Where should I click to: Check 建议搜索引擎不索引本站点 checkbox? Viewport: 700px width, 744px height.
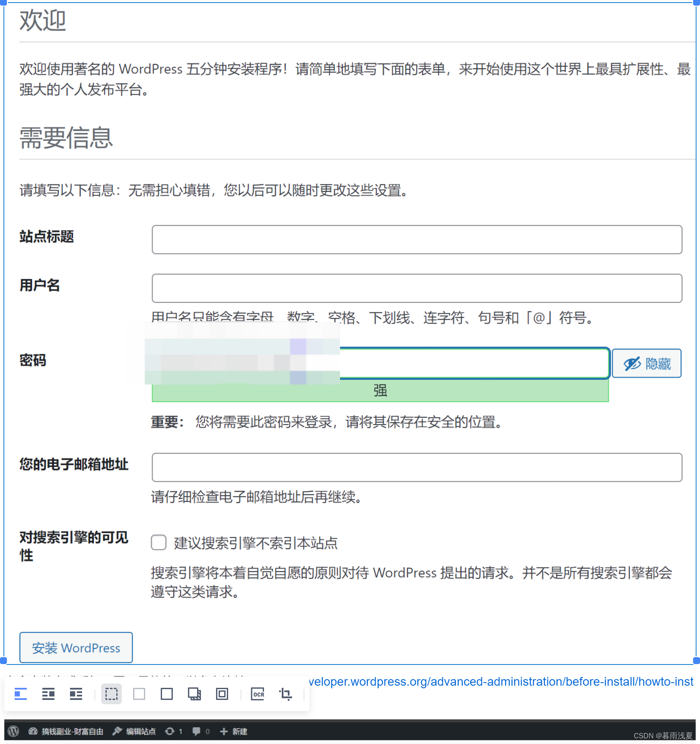(159, 542)
